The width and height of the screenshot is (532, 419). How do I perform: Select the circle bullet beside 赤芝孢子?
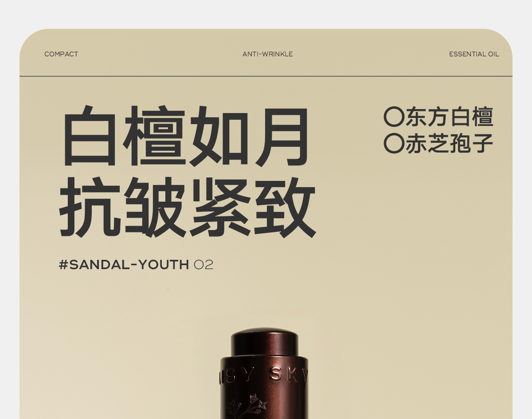394,143
